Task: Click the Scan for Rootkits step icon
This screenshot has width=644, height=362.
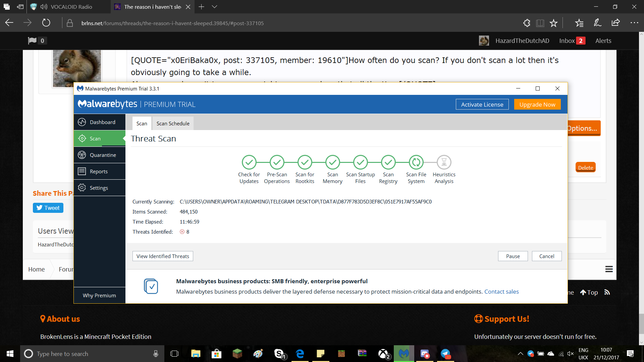Action: click(x=305, y=162)
